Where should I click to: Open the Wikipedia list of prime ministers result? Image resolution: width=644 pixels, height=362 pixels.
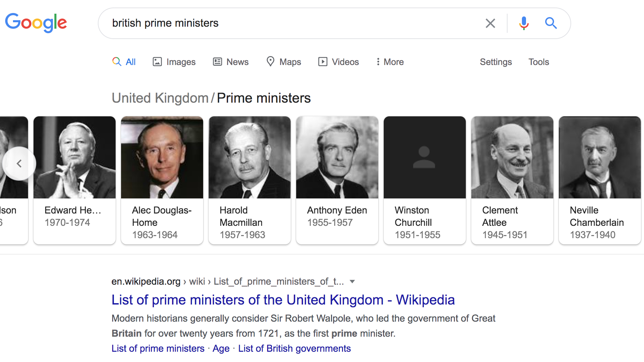(x=283, y=300)
